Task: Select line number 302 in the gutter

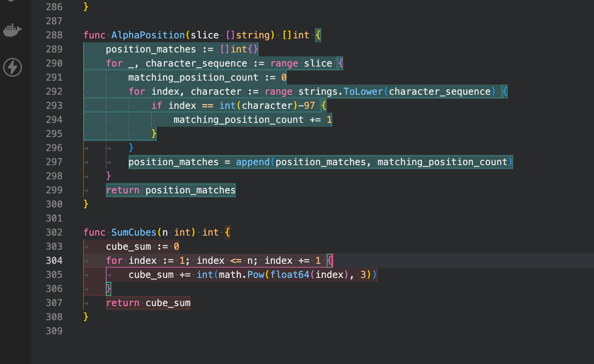Action: pos(54,232)
